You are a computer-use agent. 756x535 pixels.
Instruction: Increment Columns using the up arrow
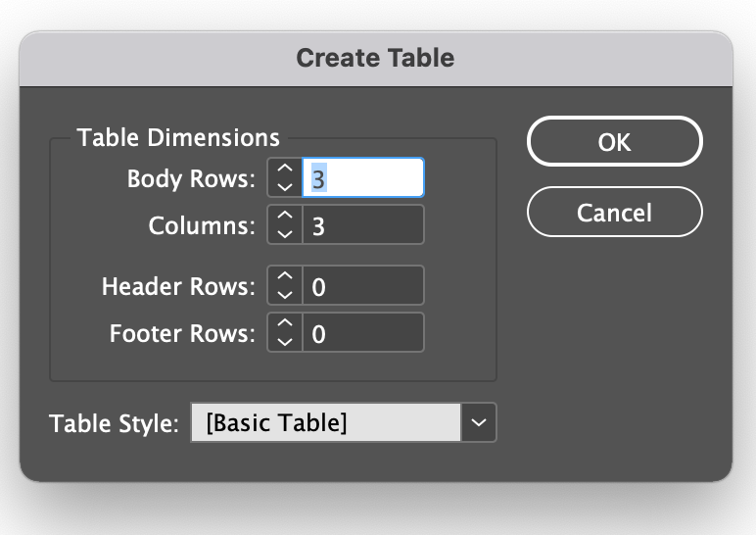click(284, 216)
